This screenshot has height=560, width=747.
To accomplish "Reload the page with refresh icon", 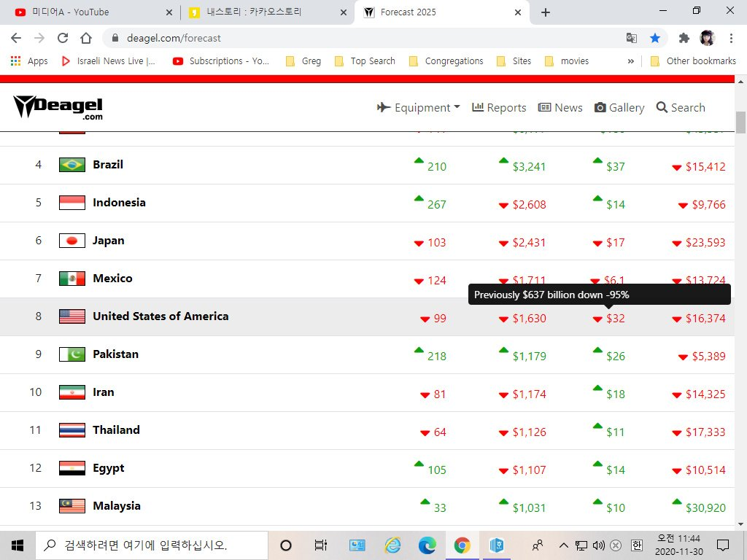I will [63, 38].
